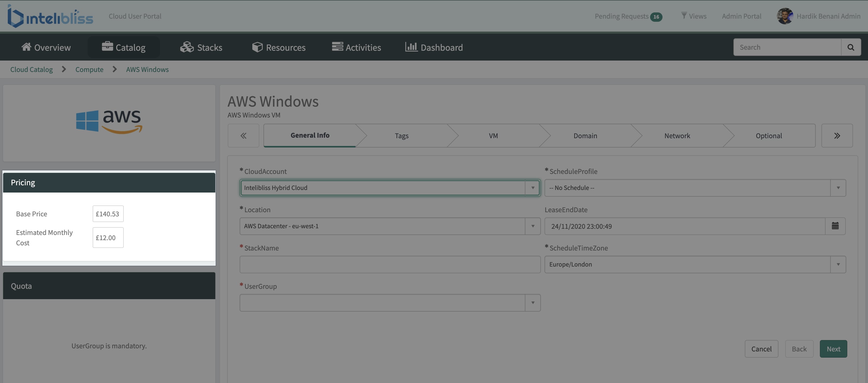Switch to the Network step
Viewport: 868px width, 383px height.
click(x=677, y=135)
